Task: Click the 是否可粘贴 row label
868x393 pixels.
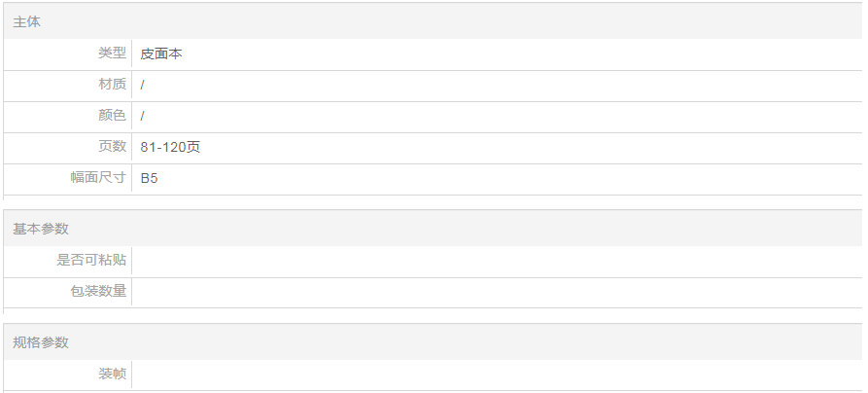Action: tap(91, 260)
